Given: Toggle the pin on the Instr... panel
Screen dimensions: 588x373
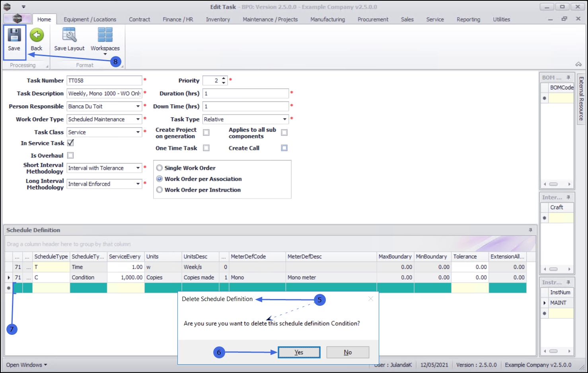Looking at the screenshot, I should click(568, 282).
